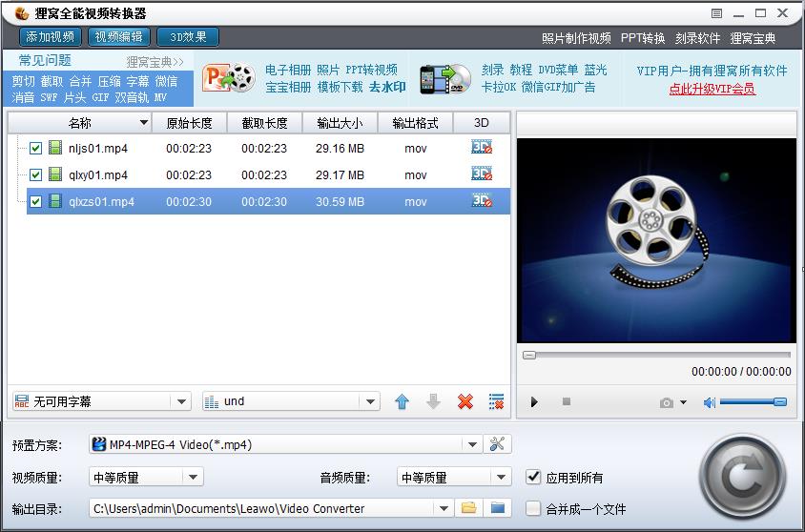Toggle the 应用到所有 checkbox

point(533,477)
